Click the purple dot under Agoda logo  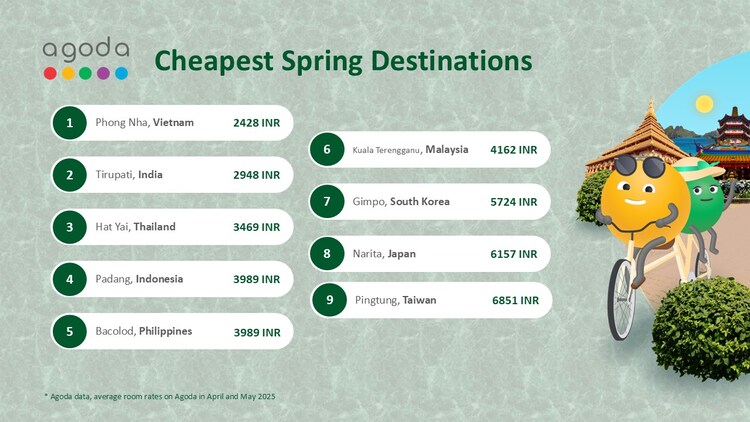point(103,73)
